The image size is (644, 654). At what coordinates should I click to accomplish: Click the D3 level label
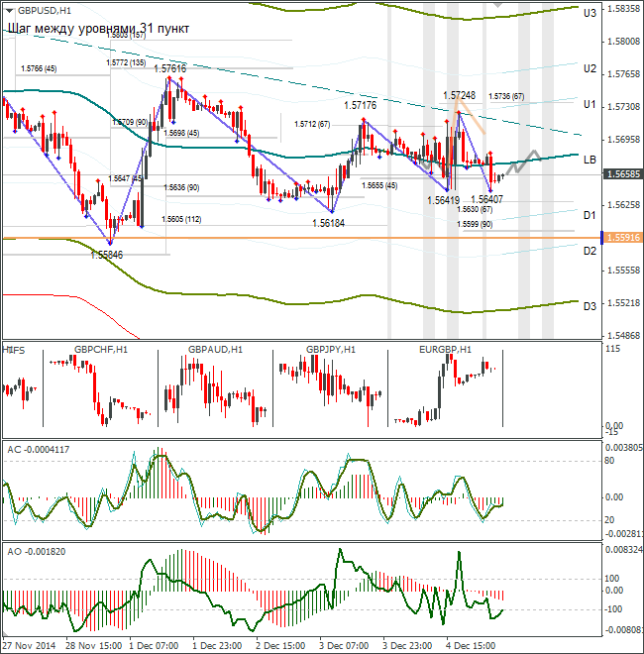coord(590,306)
